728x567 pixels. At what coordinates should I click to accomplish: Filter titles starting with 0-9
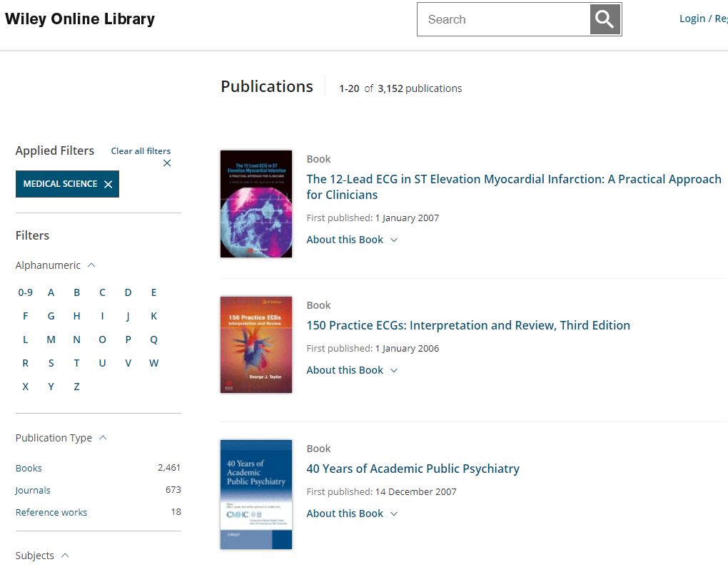[25, 292]
